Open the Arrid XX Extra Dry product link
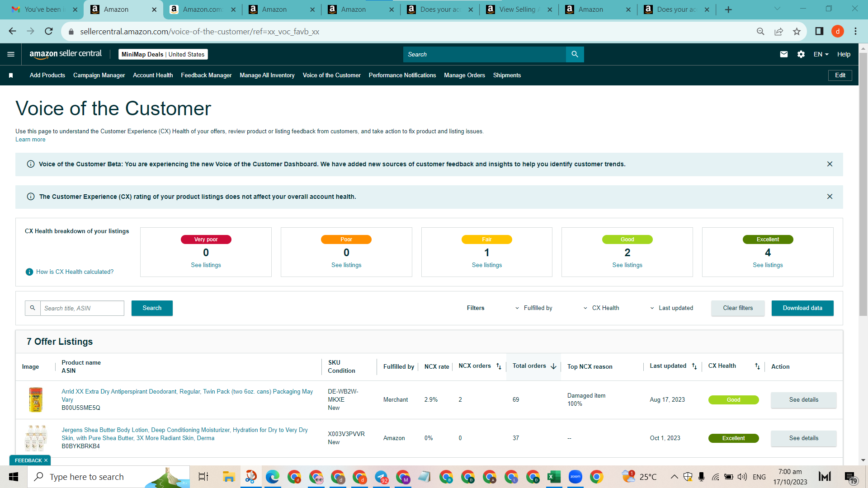Image resolution: width=868 pixels, height=488 pixels. [x=187, y=395]
